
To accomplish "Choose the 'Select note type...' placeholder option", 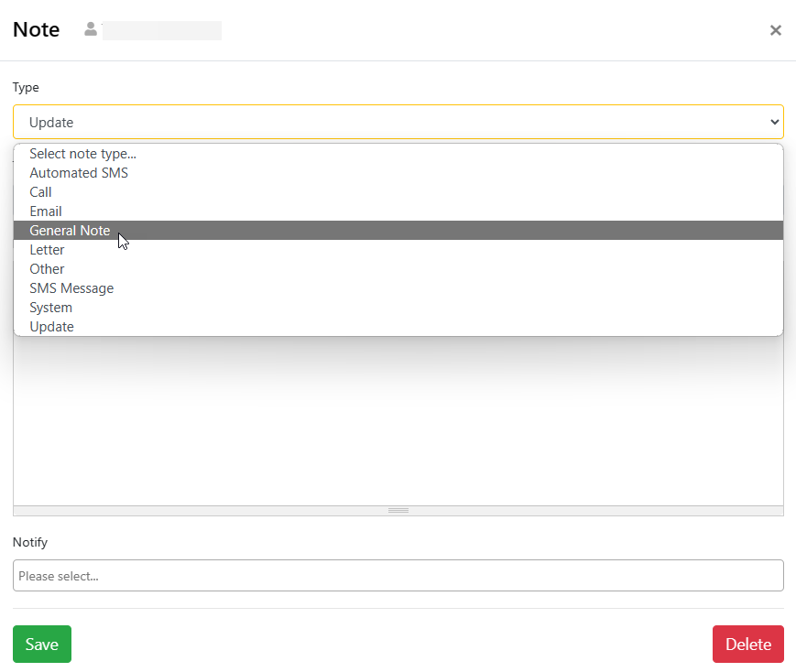I will [x=82, y=154].
